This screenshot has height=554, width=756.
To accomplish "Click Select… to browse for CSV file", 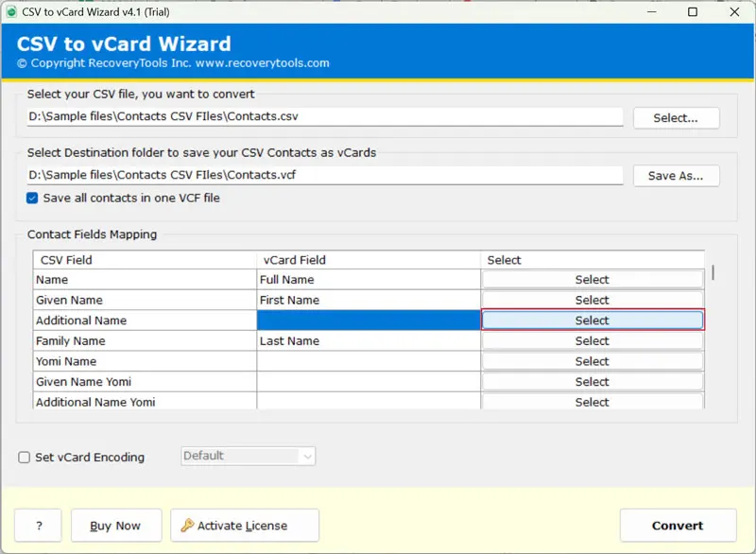I will coord(676,118).
